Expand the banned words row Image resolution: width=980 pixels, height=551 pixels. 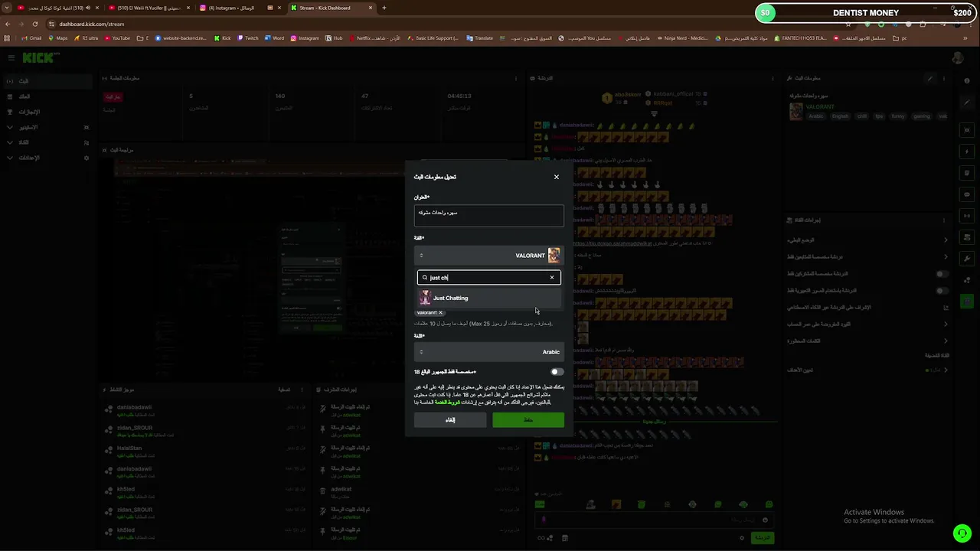click(x=867, y=341)
